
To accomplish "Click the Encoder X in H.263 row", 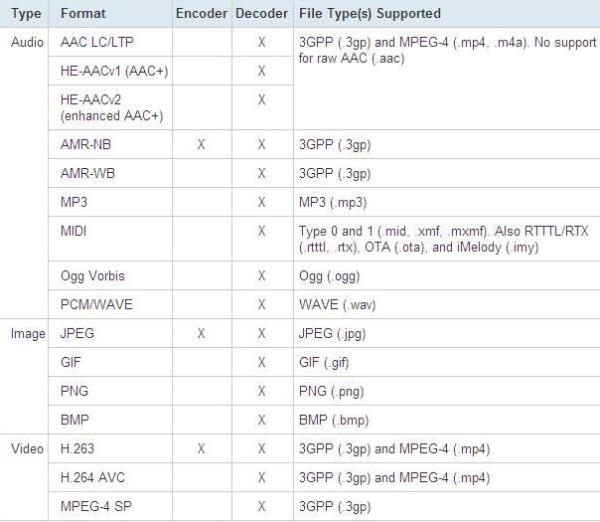I will 201,449.
